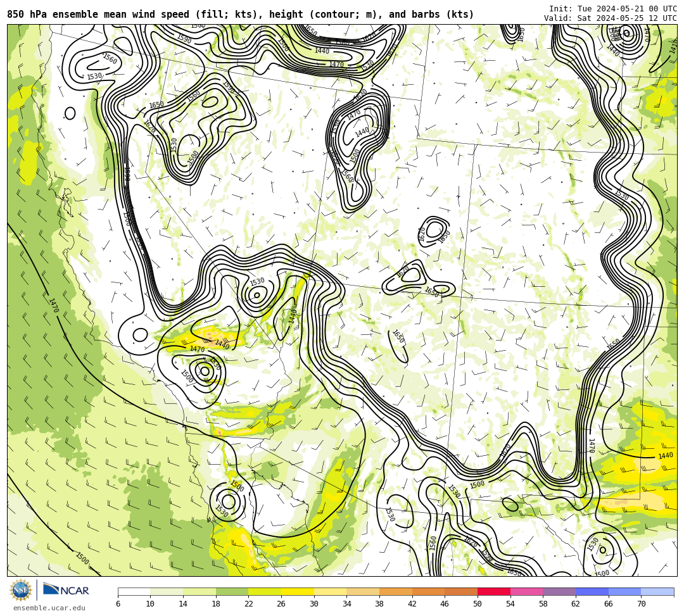Viewport: 684px width, 616px height.
Task: Click the NSF logo
Action: click(21, 590)
